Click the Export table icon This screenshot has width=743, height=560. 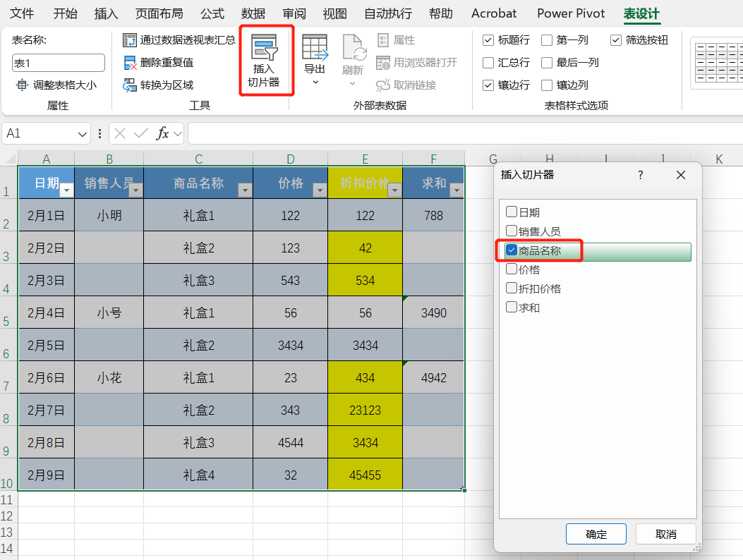coord(315,47)
